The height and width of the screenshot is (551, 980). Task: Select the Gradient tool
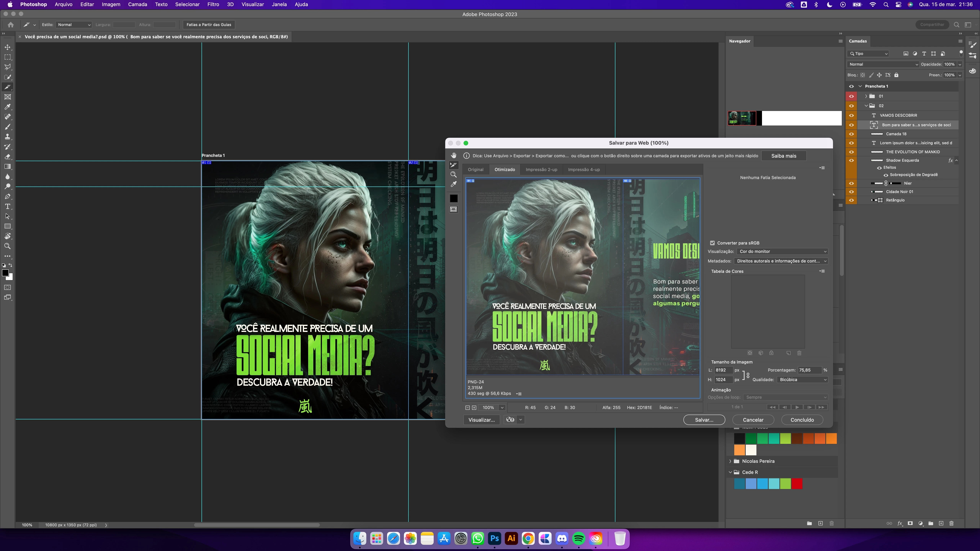(8, 167)
